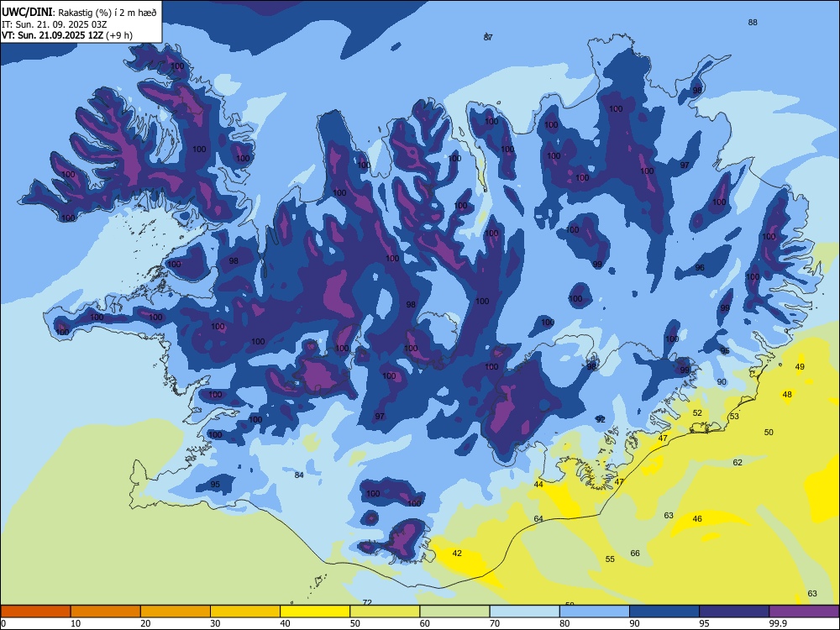Choose the 90–95 dark blue legend swatch

(x=664, y=612)
